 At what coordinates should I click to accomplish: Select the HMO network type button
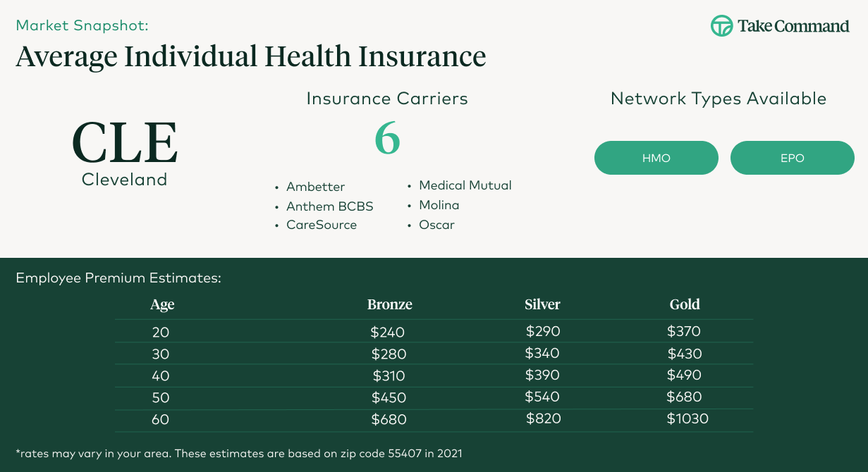(656, 158)
